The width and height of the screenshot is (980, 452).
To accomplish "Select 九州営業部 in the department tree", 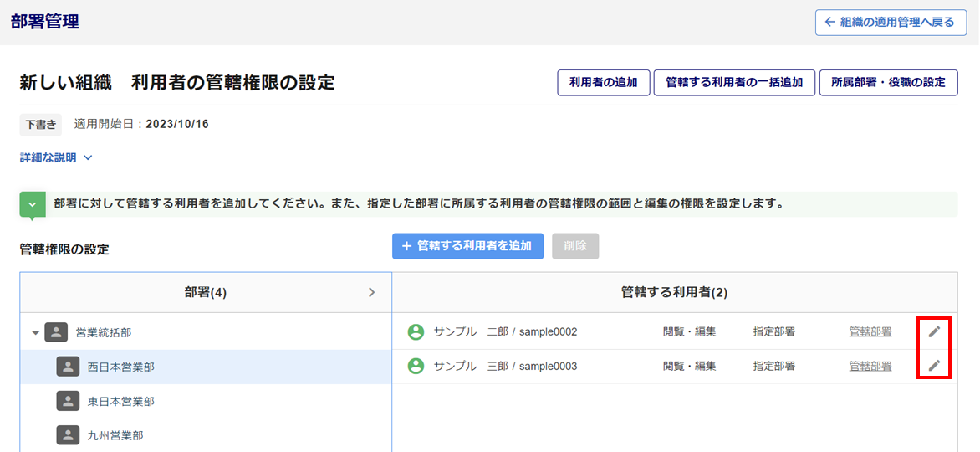I will tap(115, 435).
